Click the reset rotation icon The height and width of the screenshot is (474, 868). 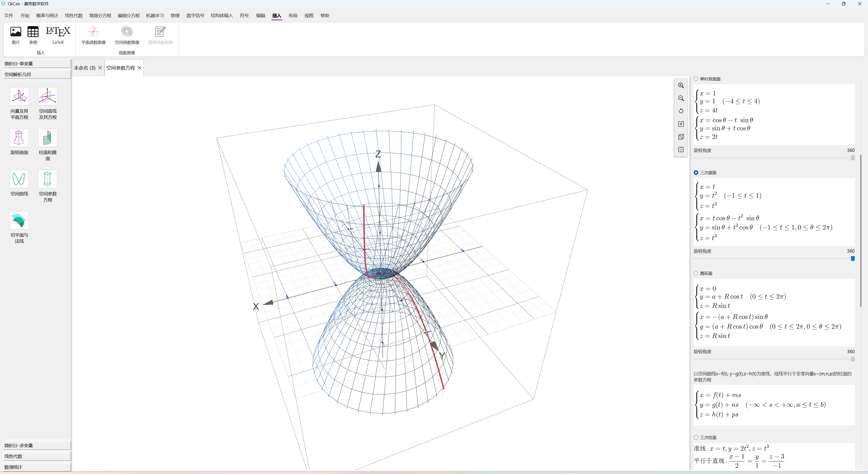coord(681,111)
